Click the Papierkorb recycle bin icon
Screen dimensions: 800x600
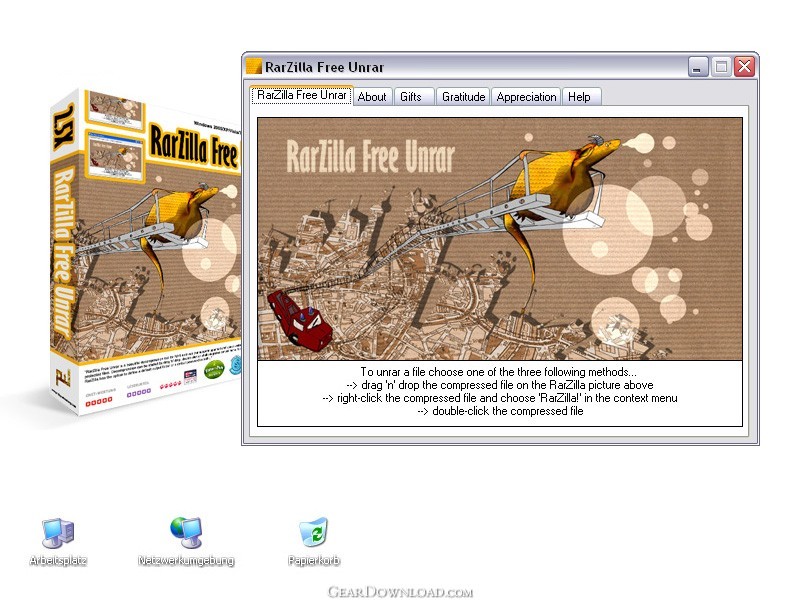pyautogui.click(x=314, y=541)
